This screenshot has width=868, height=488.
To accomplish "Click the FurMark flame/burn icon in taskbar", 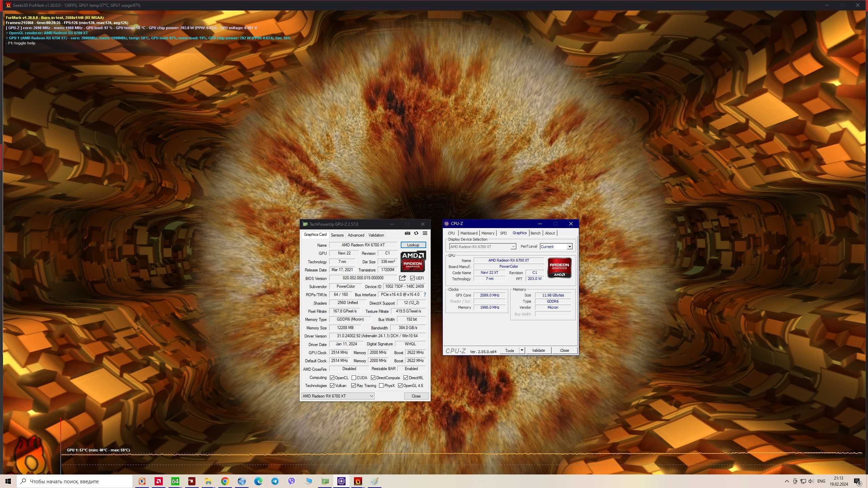I will click(x=358, y=481).
